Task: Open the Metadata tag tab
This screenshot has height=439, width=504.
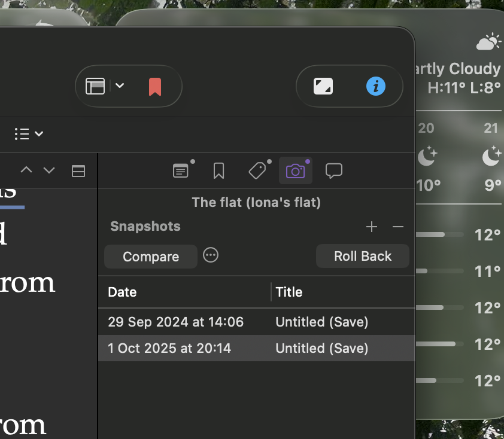Action: pyautogui.click(x=257, y=171)
